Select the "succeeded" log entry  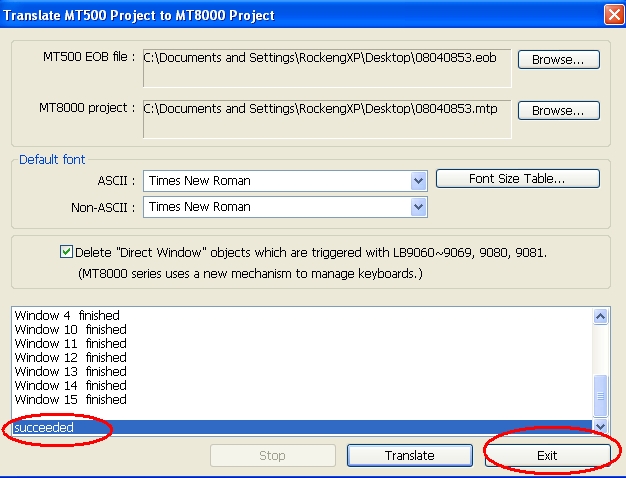tap(302, 427)
